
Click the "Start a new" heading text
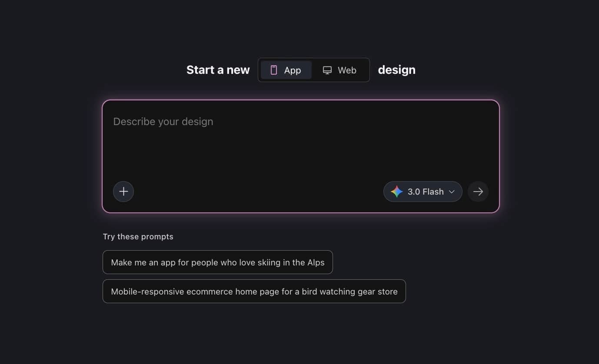click(x=218, y=70)
